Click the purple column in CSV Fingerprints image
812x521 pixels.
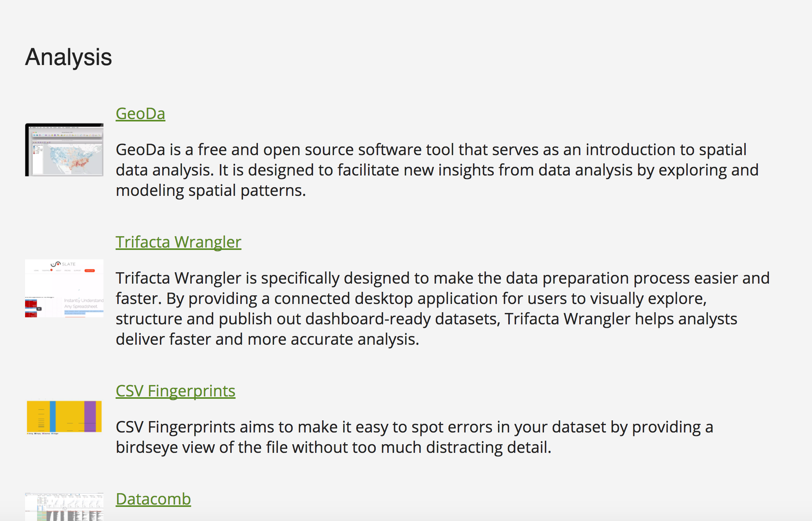coord(89,416)
